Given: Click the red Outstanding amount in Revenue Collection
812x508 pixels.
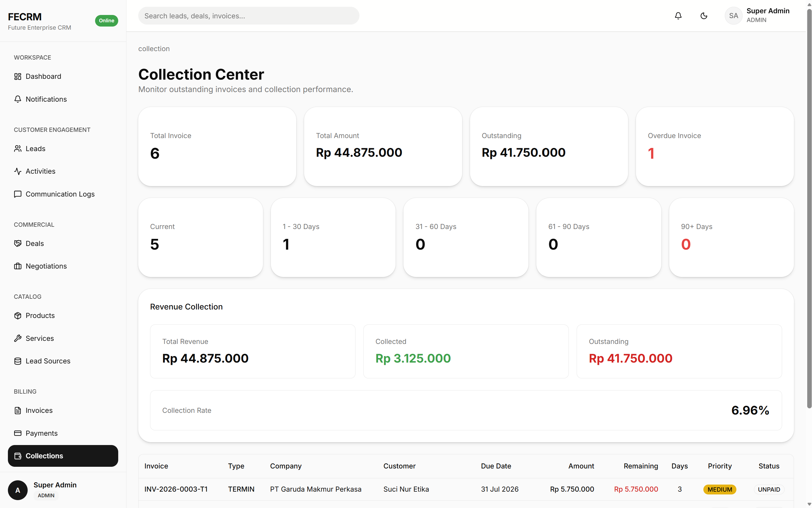Looking at the screenshot, I should tap(630, 358).
